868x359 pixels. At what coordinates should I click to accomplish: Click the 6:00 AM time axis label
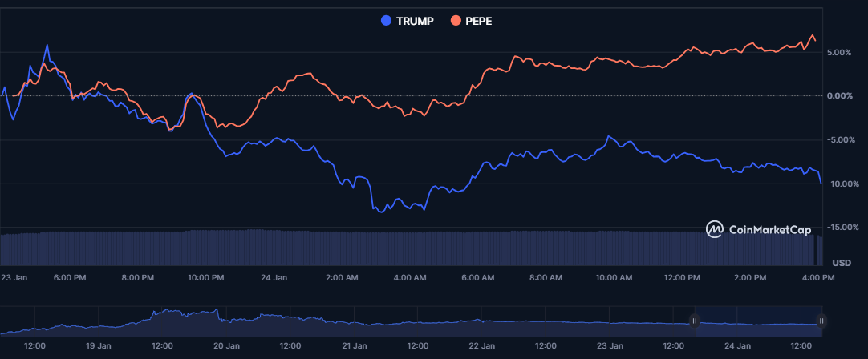coord(479,278)
